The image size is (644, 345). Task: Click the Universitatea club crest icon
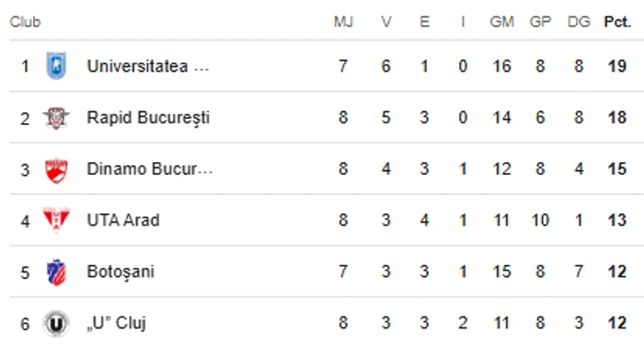[x=56, y=65]
